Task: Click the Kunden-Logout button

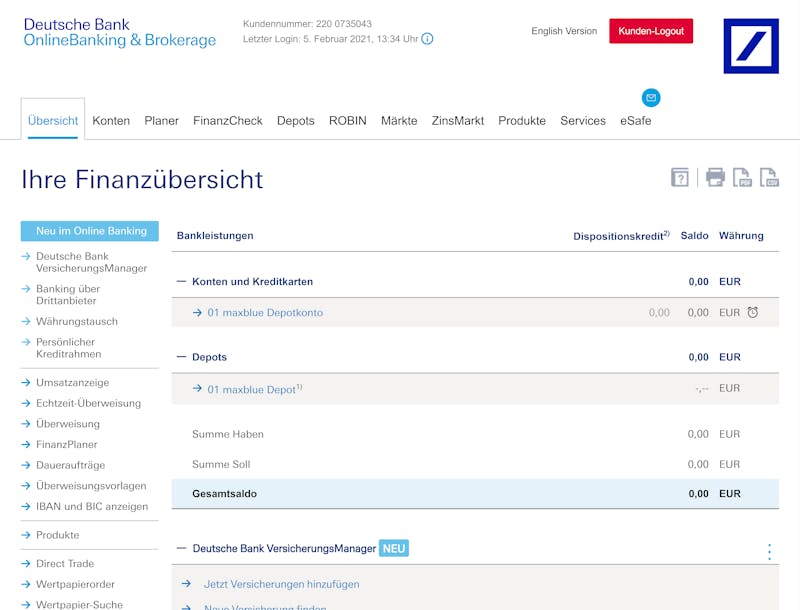Action: (x=651, y=31)
